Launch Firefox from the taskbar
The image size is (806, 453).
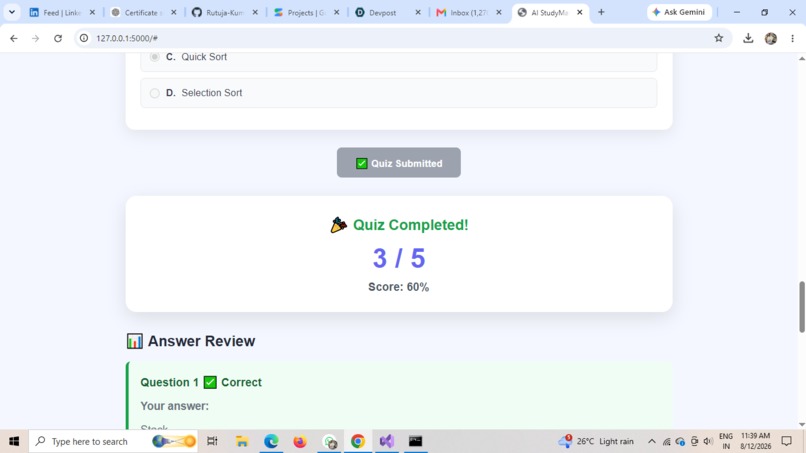coord(300,441)
